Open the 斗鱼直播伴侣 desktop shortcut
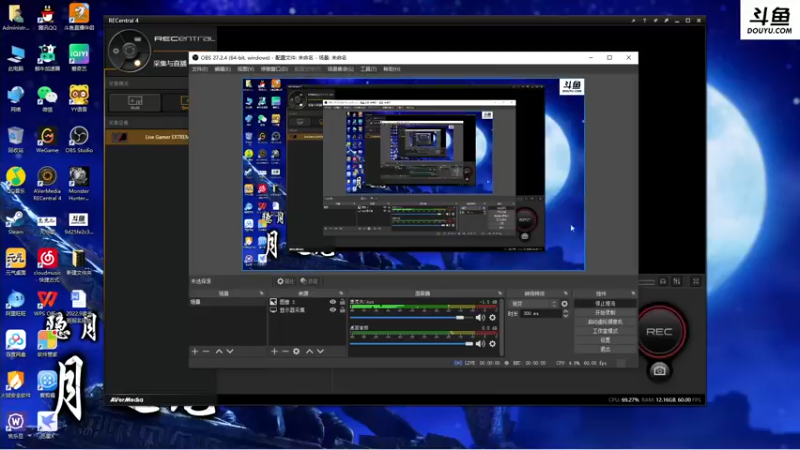 79,17
